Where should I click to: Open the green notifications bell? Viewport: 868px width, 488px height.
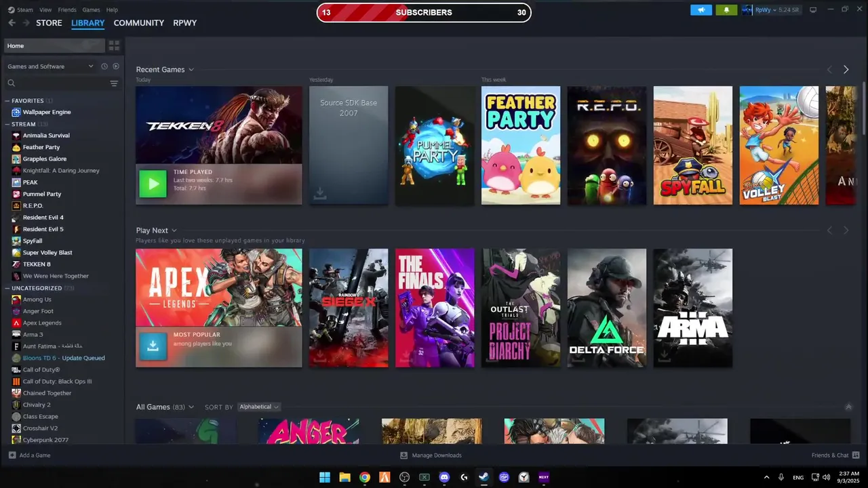[x=726, y=10]
